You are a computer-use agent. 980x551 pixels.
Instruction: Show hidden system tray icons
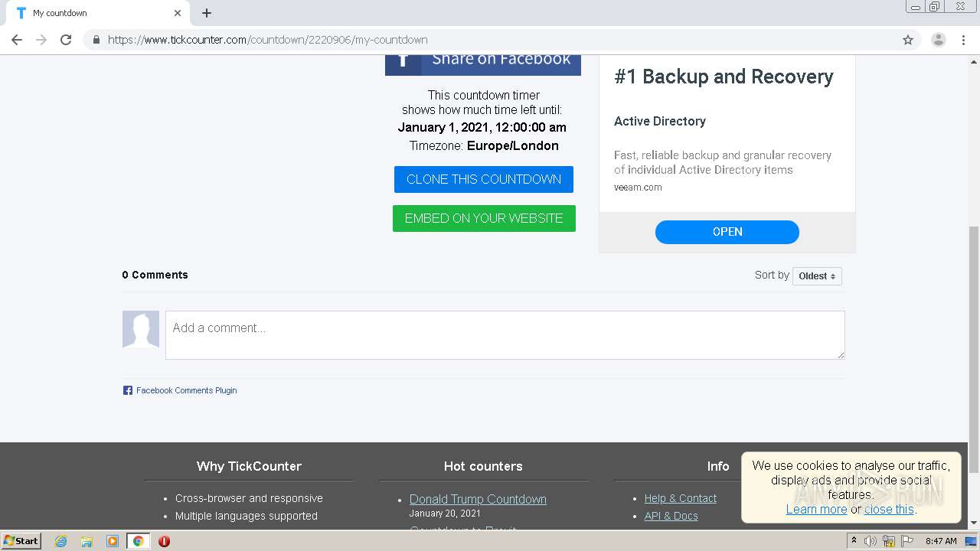pos(854,541)
